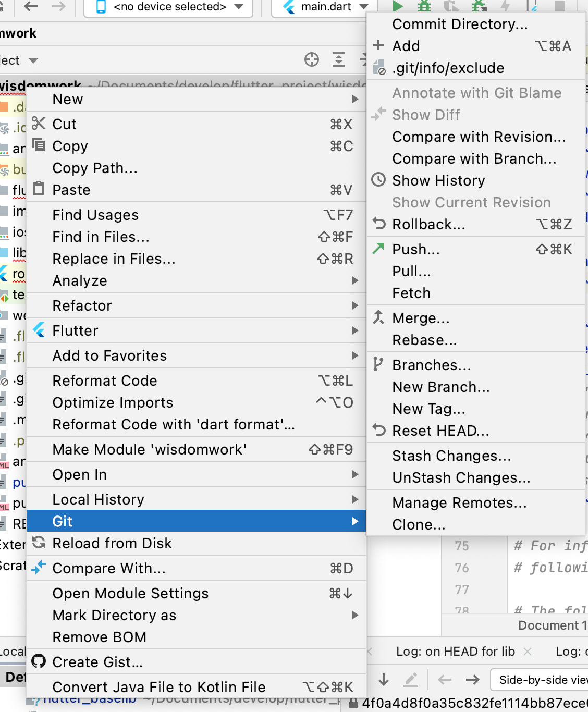Choose Push... in Git submenu
This screenshot has height=712, width=588.
[475, 249]
